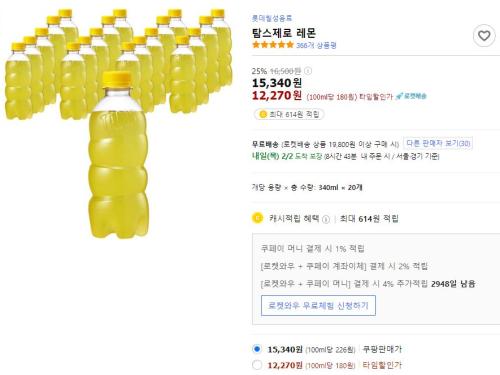
Task: View the 366개 상품평 reviews link
Action: [x=316, y=45]
